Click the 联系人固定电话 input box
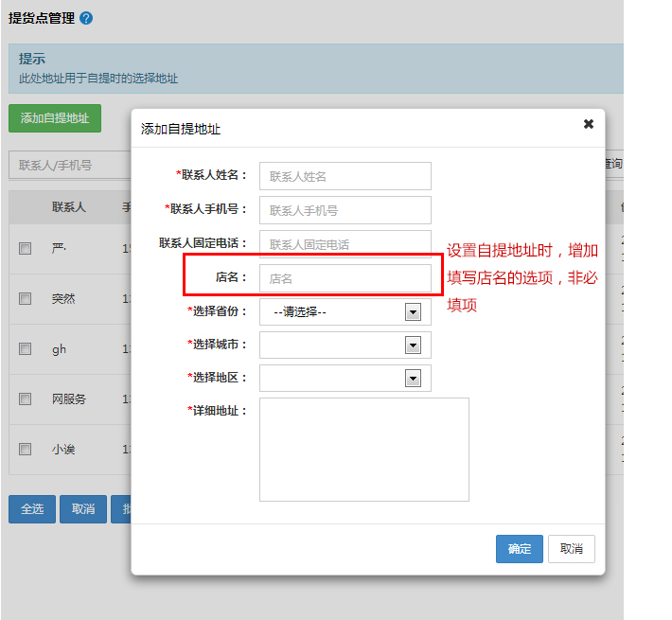This screenshot has height=620, width=672. tap(345, 244)
